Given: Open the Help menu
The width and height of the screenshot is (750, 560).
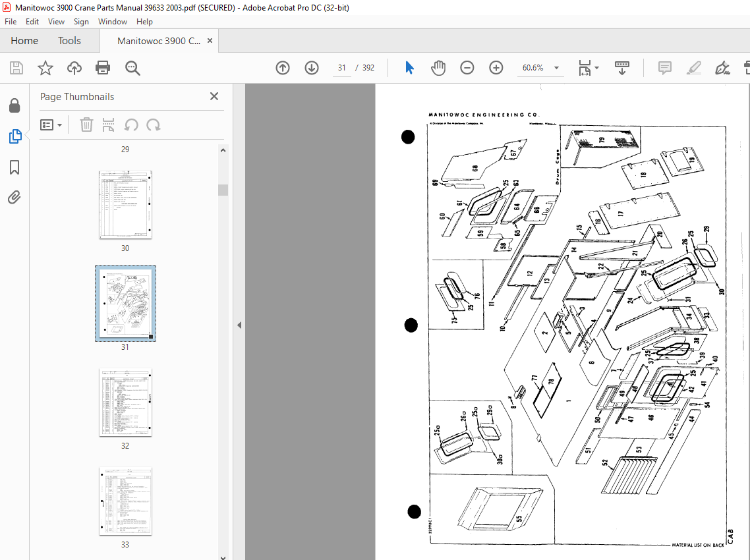Looking at the screenshot, I should pyautogui.click(x=144, y=22).
